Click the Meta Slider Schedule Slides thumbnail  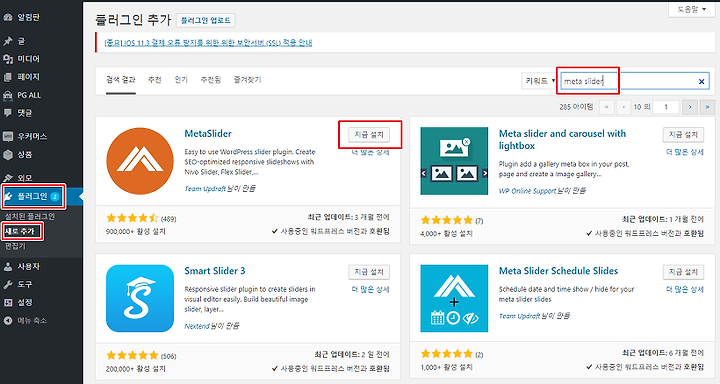[x=454, y=298]
